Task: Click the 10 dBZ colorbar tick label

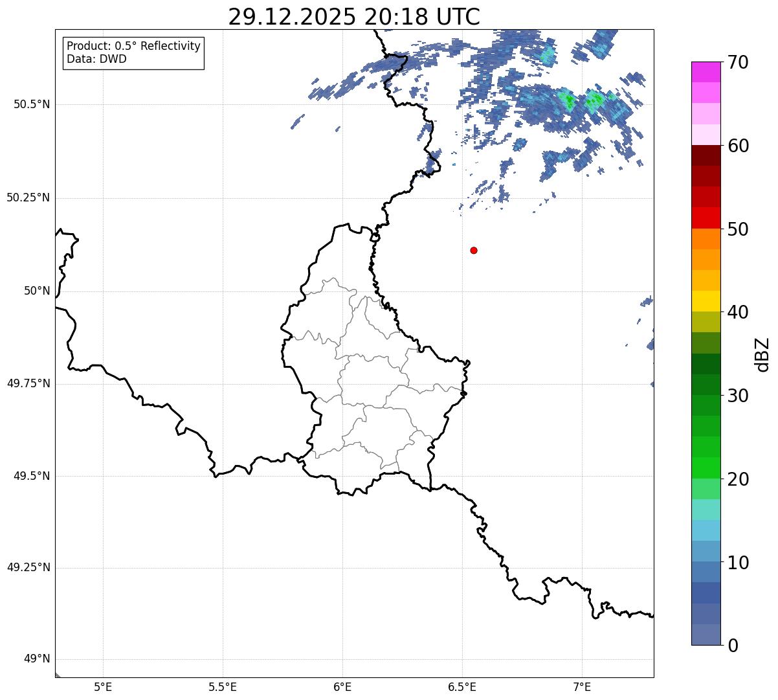Action: [x=738, y=563]
